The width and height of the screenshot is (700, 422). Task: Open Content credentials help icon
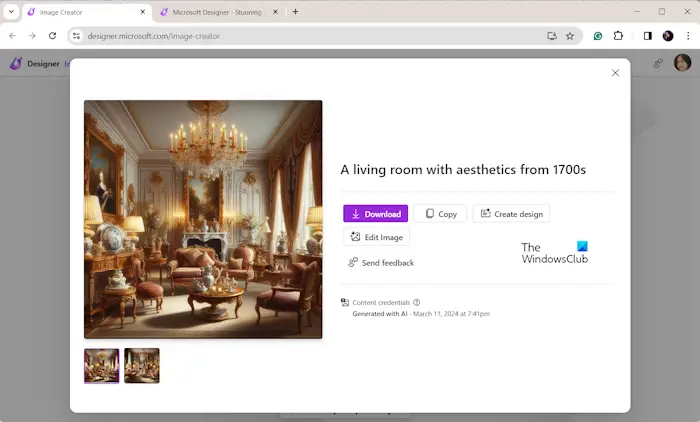click(417, 302)
